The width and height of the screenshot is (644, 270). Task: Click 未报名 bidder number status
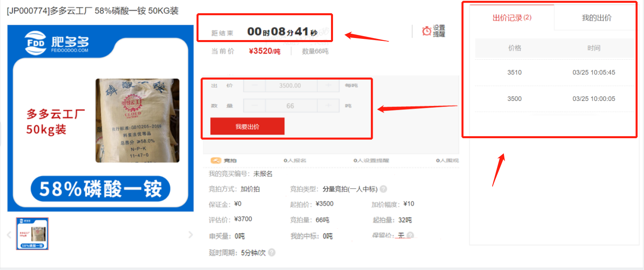point(263,173)
